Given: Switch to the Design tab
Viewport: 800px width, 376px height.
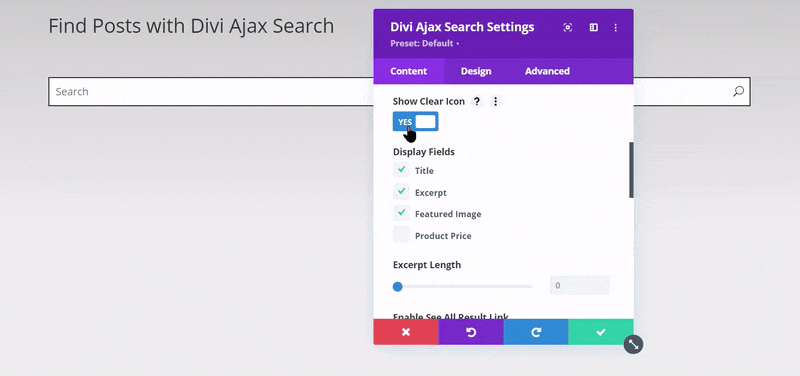Looking at the screenshot, I should coord(476,71).
